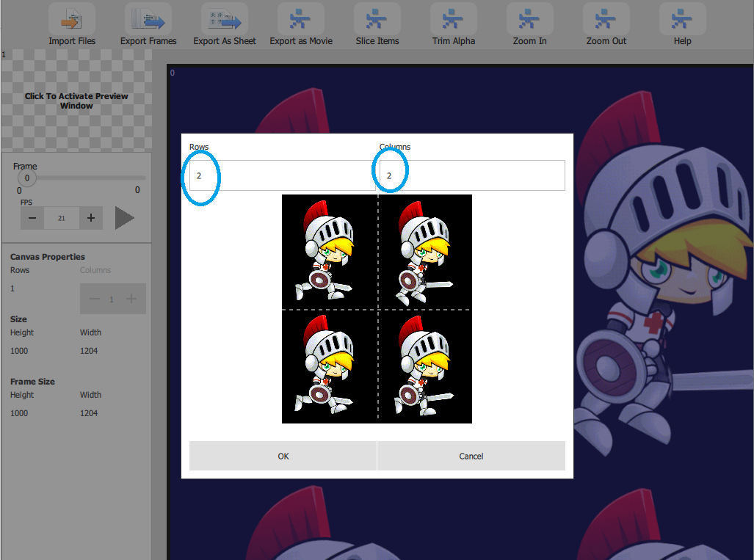
Task: Adjust the Frame slider handle
Action: (27, 178)
